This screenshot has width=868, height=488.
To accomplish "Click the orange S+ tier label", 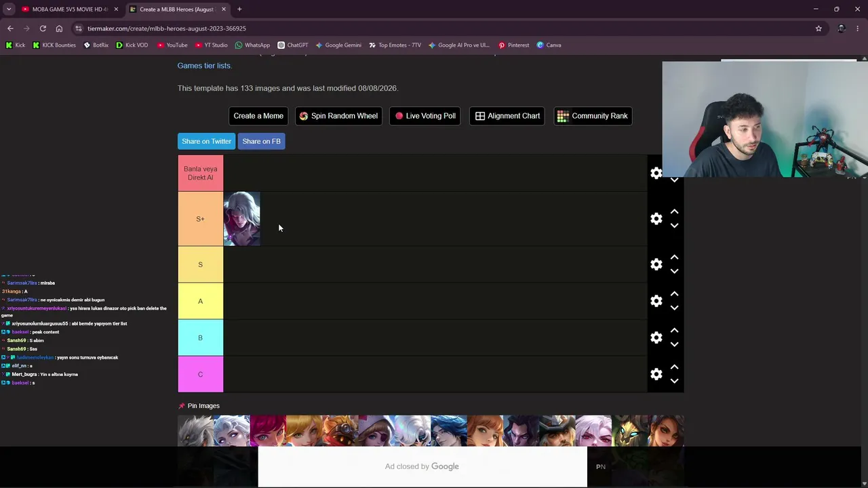I will click(200, 219).
